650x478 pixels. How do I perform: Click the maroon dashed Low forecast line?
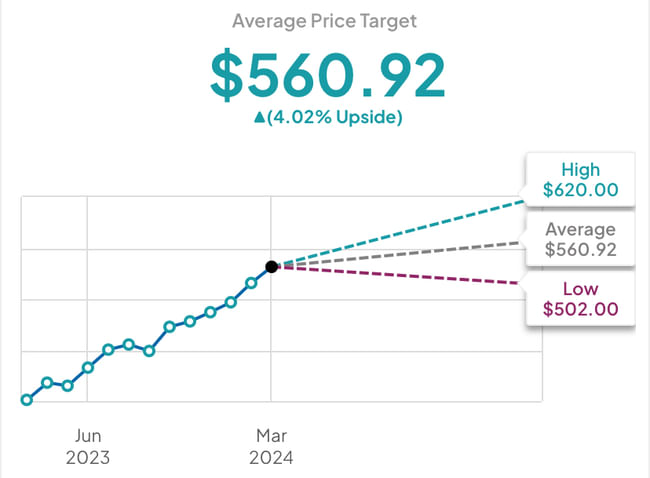click(x=400, y=275)
